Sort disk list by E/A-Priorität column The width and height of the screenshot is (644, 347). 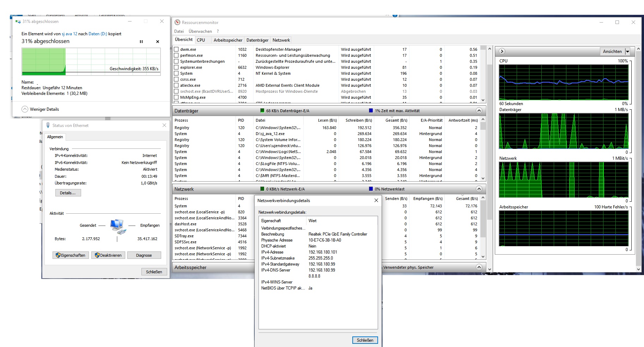click(x=431, y=120)
